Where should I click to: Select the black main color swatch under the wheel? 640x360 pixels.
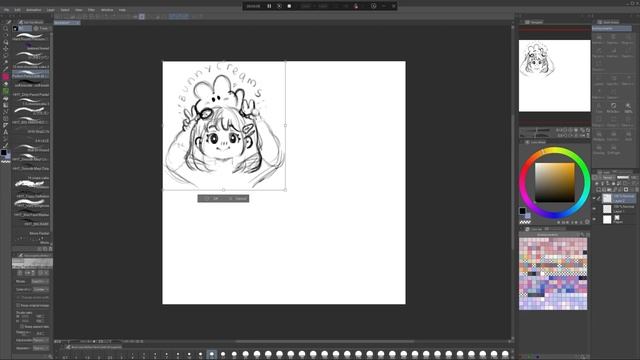(x=522, y=211)
